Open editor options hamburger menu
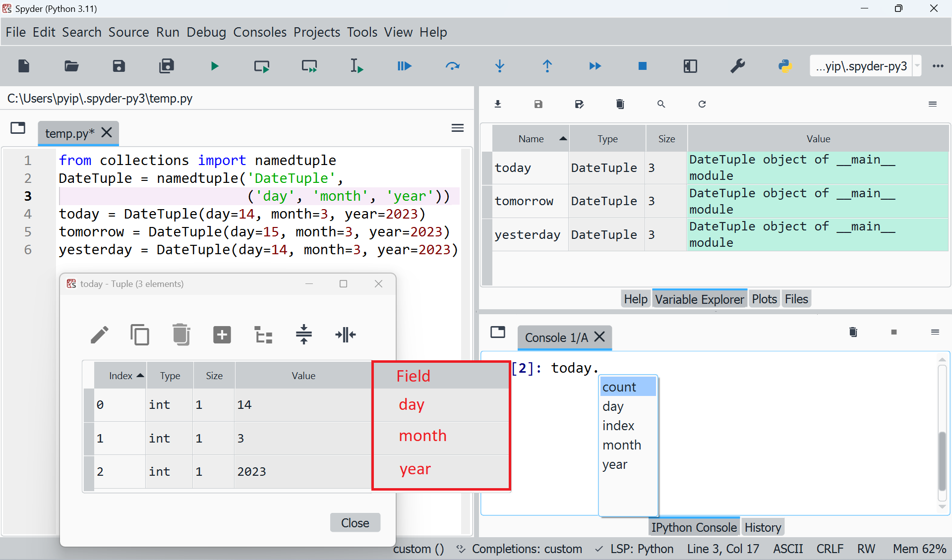This screenshot has width=952, height=560. [x=457, y=128]
